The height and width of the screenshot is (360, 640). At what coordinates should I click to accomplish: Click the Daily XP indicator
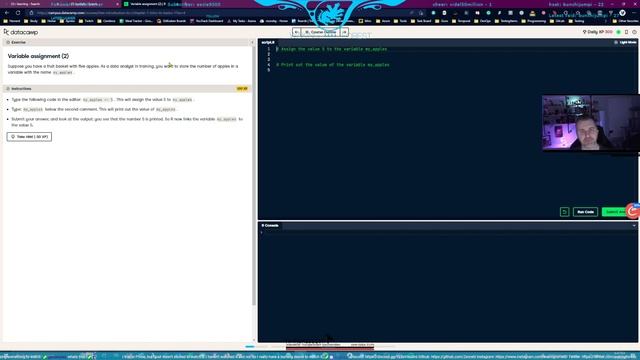598,32
